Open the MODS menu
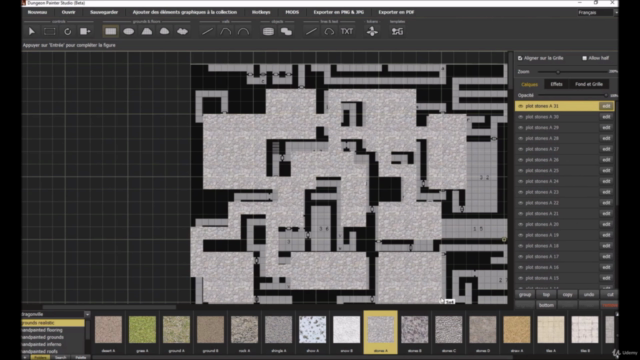This screenshot has height=360, width=640. click(292, 12)
